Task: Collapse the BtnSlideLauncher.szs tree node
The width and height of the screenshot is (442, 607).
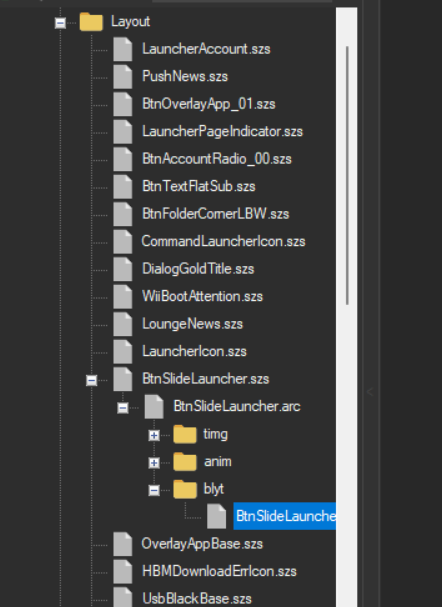Action: pos(91,380)
